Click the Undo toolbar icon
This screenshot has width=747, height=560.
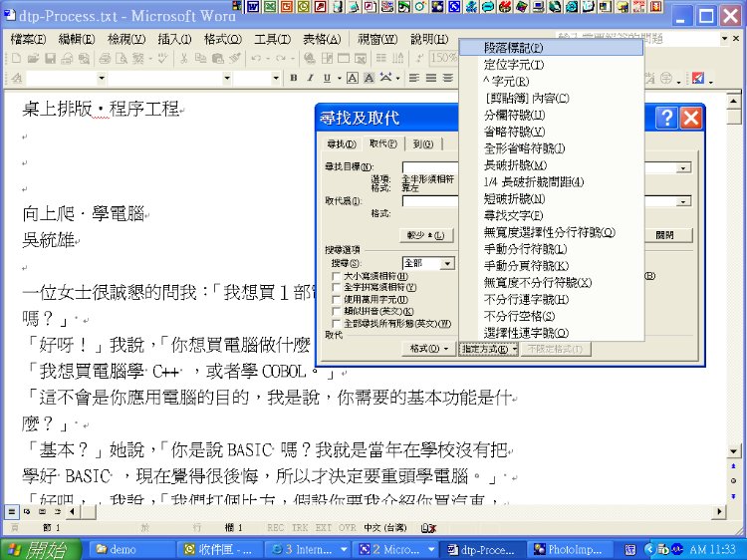[257, 59]
